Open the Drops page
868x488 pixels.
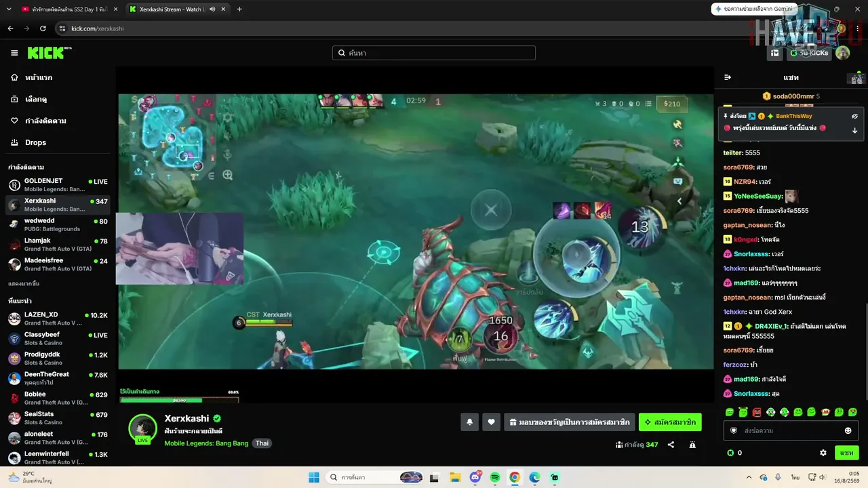click(35, 142)
